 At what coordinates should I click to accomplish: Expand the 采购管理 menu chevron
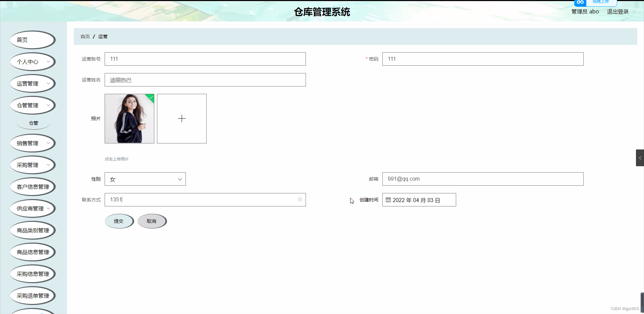click(48, 165)
